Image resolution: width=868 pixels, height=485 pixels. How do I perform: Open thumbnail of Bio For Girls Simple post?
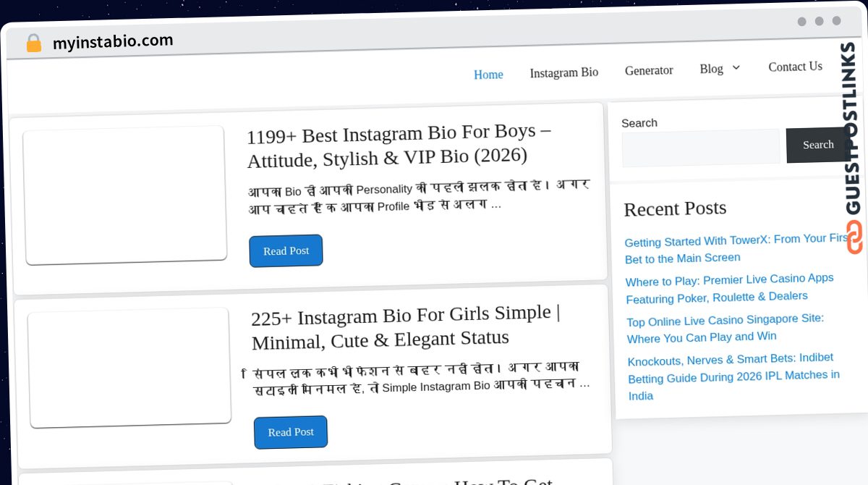[129, 367]
